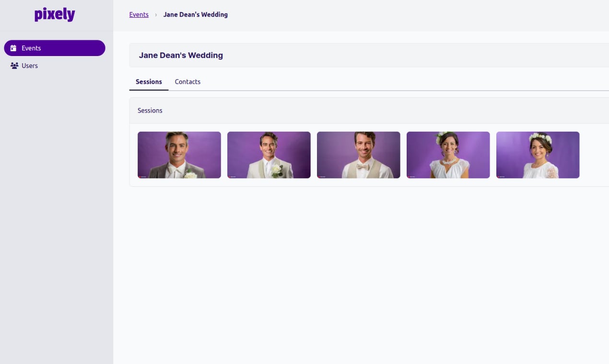This screenshot has width=609, height=364.
Task: Click the people icon beside Users
Action: click(14, 66)
